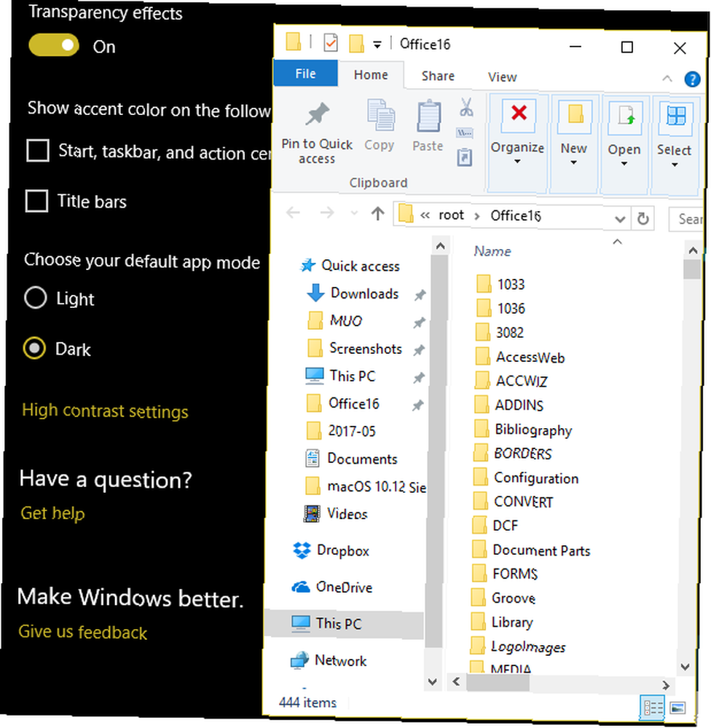Check the Title bars checkbox
Image resolution: width=711 pixels, height=728 pixels.
tap(36, 201)
